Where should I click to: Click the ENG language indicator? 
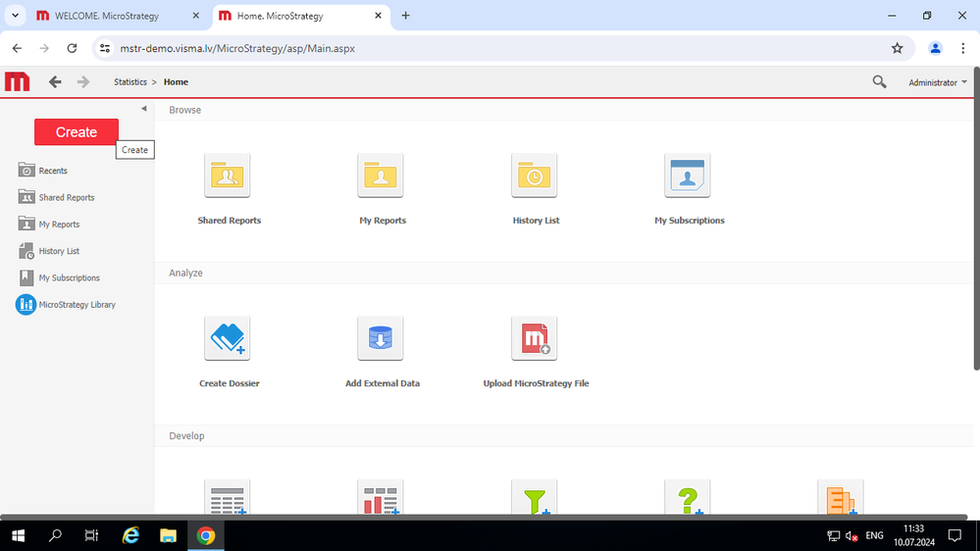pyautogui.click(x=874, y=535)
